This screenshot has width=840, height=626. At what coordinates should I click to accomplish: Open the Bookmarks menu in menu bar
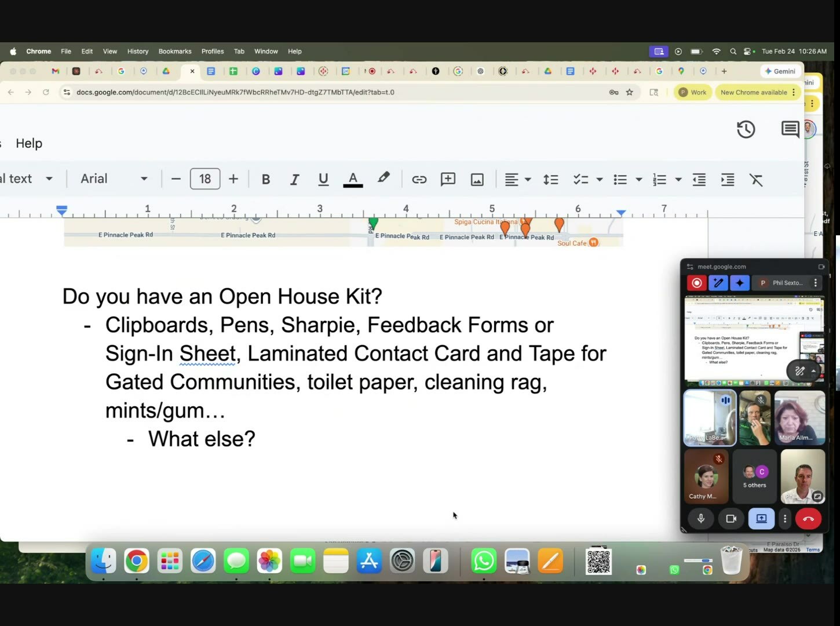175,51
